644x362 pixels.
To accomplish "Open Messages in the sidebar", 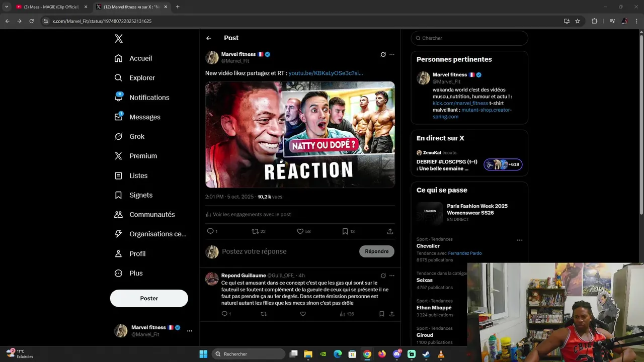I will tap(137, 117).
